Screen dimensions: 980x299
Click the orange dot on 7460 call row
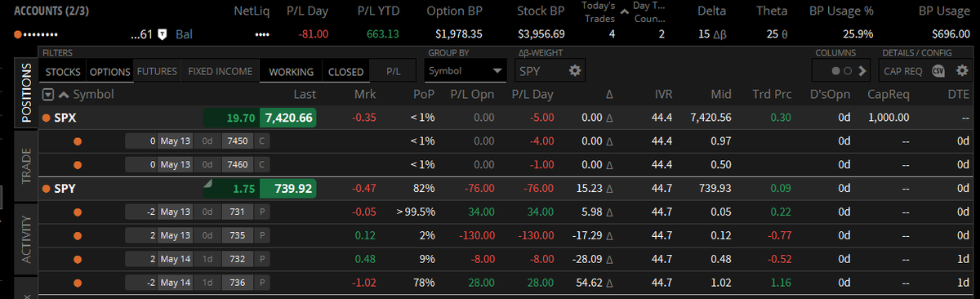pos(78,165)
